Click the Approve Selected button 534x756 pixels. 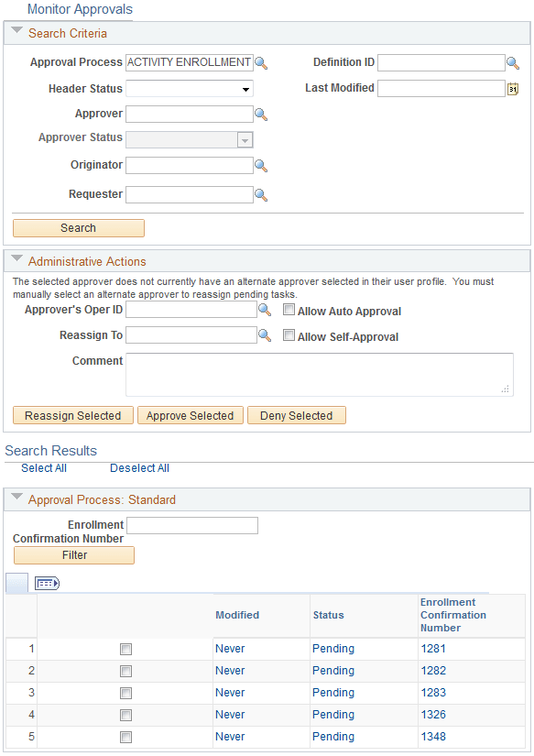click(190, 415)
